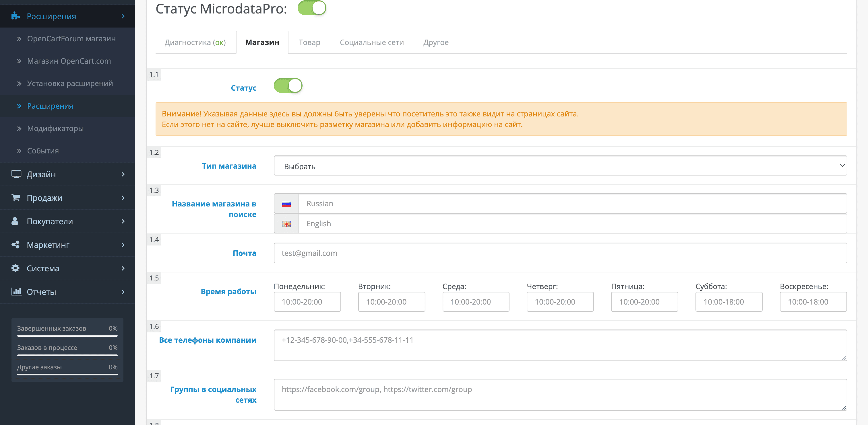The height and width of the screenshot is (425, 868).
Task: Click double-arrow icon beside OpenCartForum магазин
Action: point(19,39)
